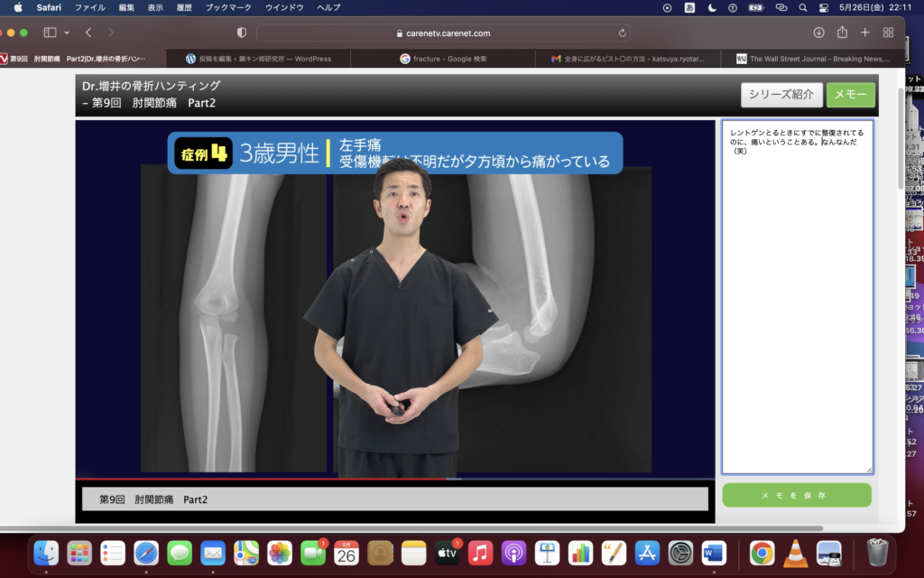The width and height of the screenshot is (924, 578).
Task: Switch to the Wall Street Journal tab
Action: [x=812, y=59]
